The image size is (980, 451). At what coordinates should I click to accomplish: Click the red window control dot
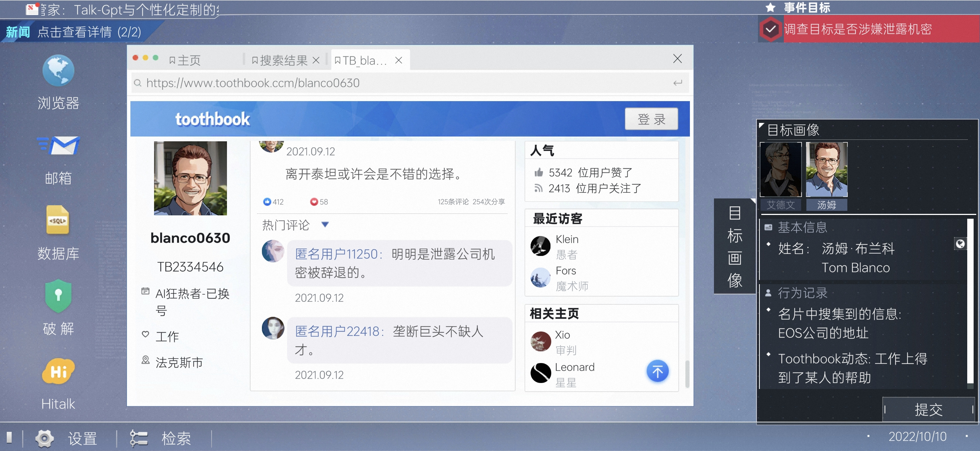pos(135,58)
